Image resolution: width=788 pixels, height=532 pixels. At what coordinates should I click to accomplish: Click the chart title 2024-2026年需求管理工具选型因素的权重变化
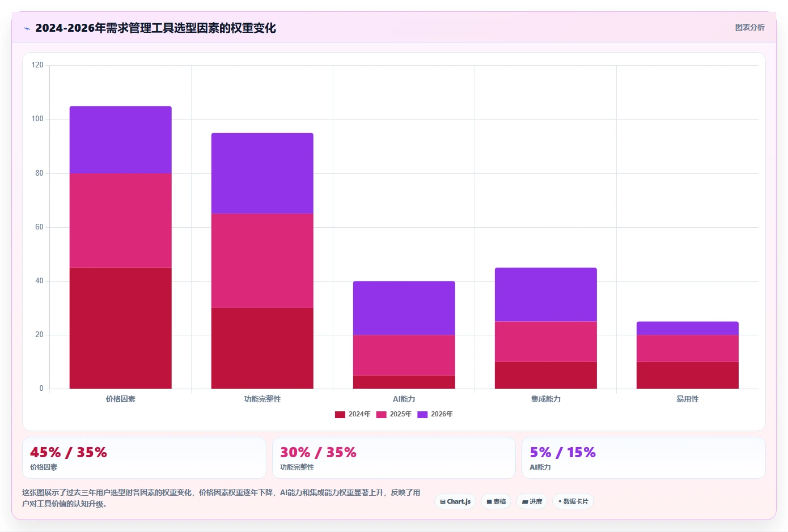coord(156,28)
